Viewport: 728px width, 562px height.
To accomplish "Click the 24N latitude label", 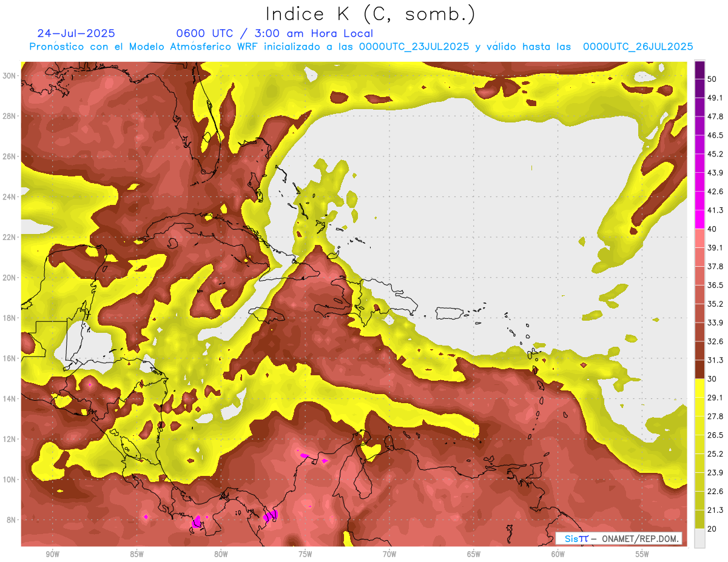I will [x=9, y=197].
